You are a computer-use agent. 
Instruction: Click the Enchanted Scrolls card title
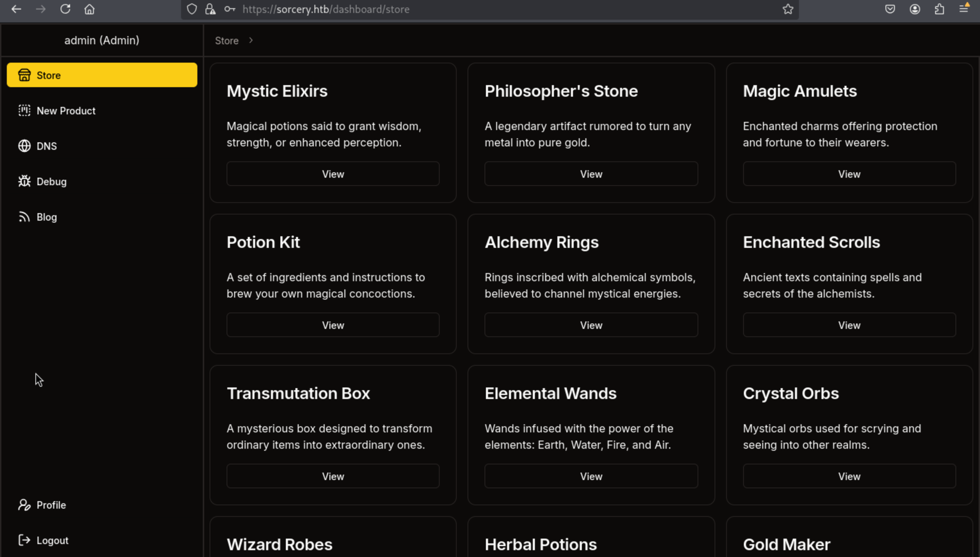point(812,242)
